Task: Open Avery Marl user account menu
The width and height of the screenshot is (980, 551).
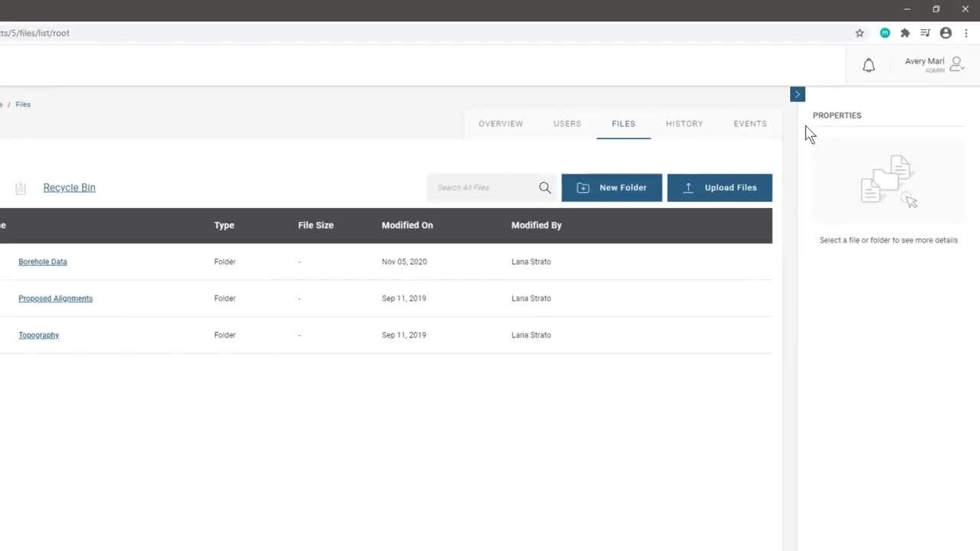Action: click(934, 65)
